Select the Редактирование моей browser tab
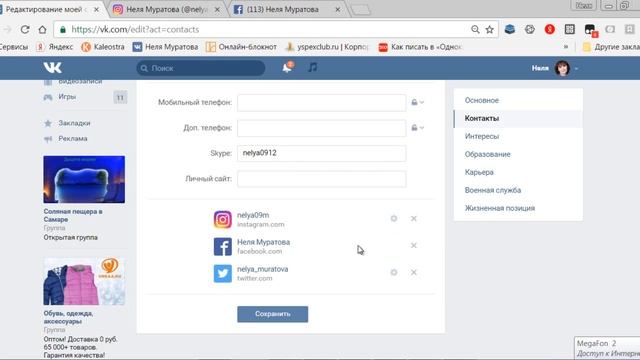This screenshot has width=640, height=360. [x=48, y=9]
